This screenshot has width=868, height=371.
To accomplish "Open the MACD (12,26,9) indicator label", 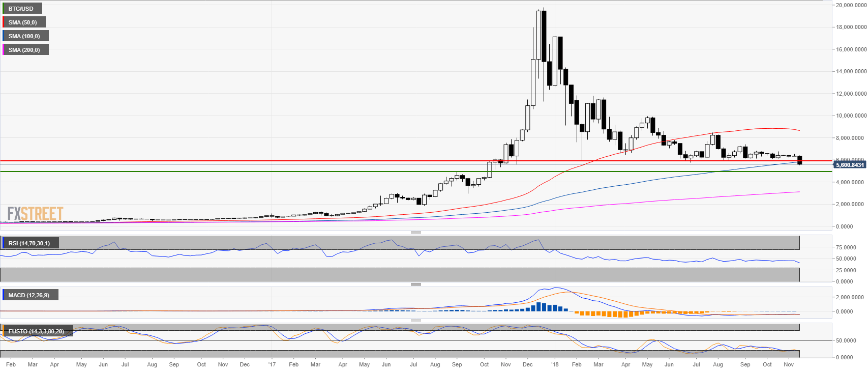I will (x=29, y=295).
